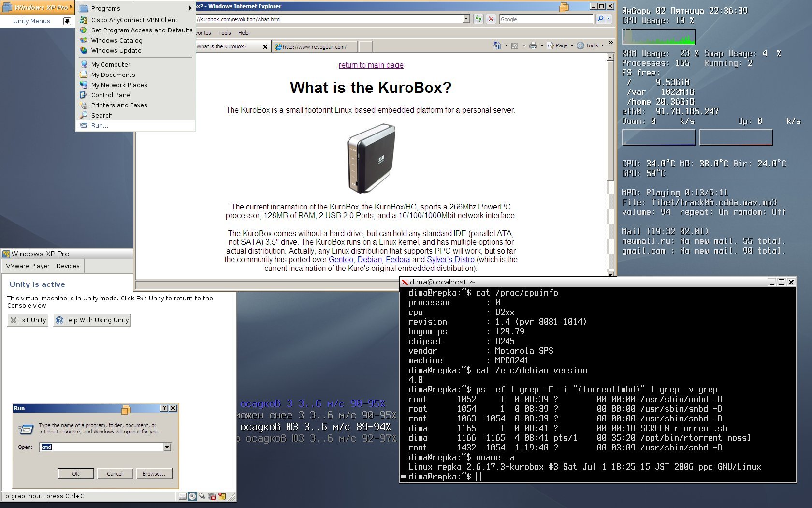Click the magnifier search icon in IE
Screen dimensions: 812x508
(x=600, y=19)
